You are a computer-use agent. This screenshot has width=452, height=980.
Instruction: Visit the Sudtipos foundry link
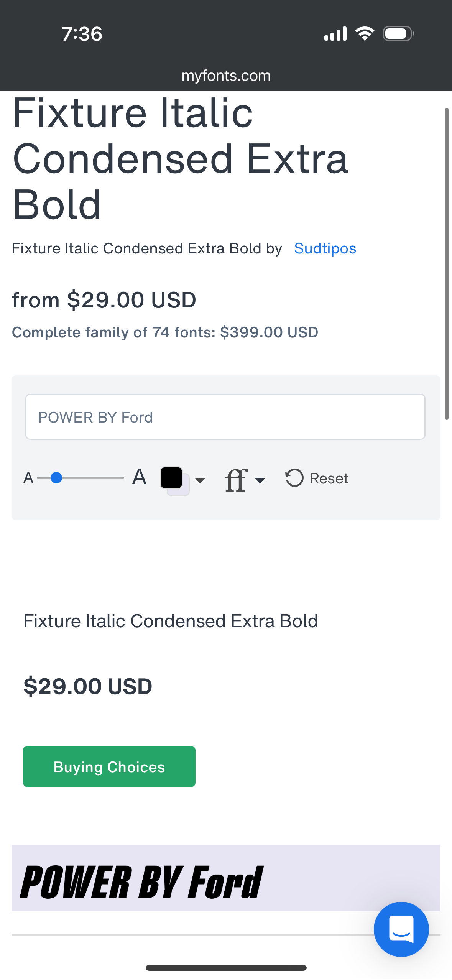coord(325,248)
